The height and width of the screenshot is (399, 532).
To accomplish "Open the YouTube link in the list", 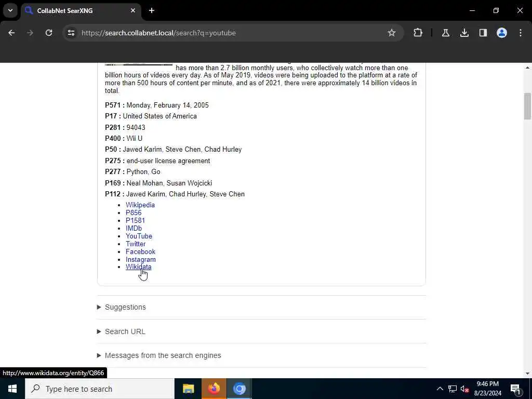I will [139, 236].
